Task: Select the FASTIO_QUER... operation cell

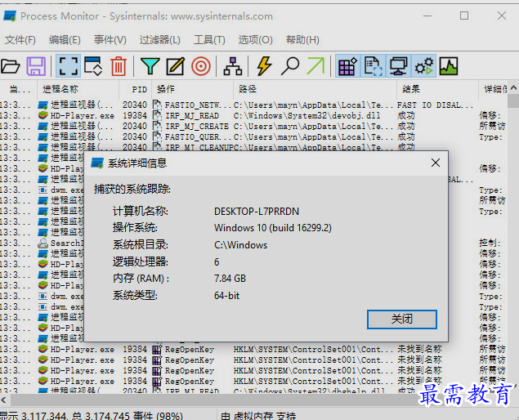Action: pos(197,137)
